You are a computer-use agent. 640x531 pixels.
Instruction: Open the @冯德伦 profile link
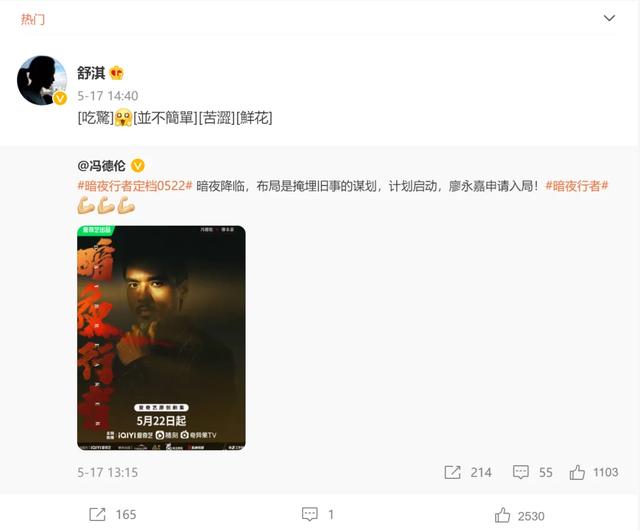(102, 165)
